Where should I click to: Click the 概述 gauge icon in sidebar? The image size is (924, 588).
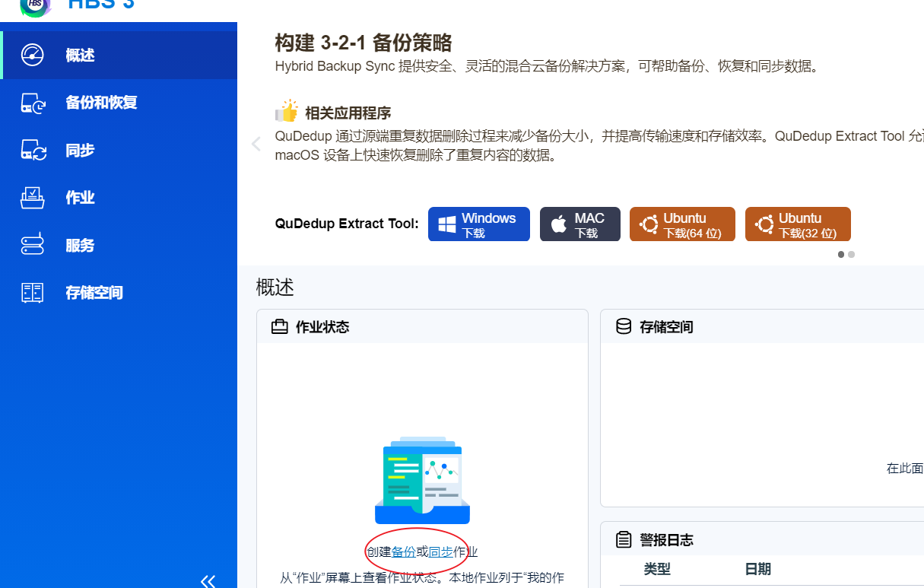click(x=33, y=55)
